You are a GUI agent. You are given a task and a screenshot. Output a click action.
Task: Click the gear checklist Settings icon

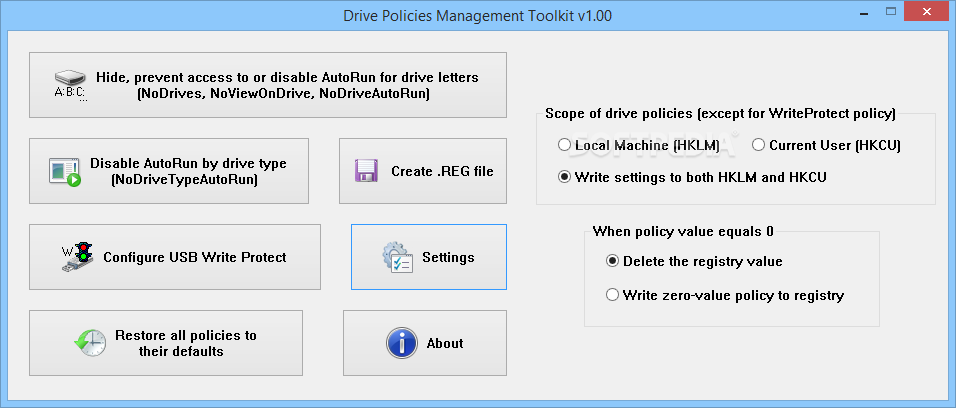pyautogui.click(x=399, y=258)
